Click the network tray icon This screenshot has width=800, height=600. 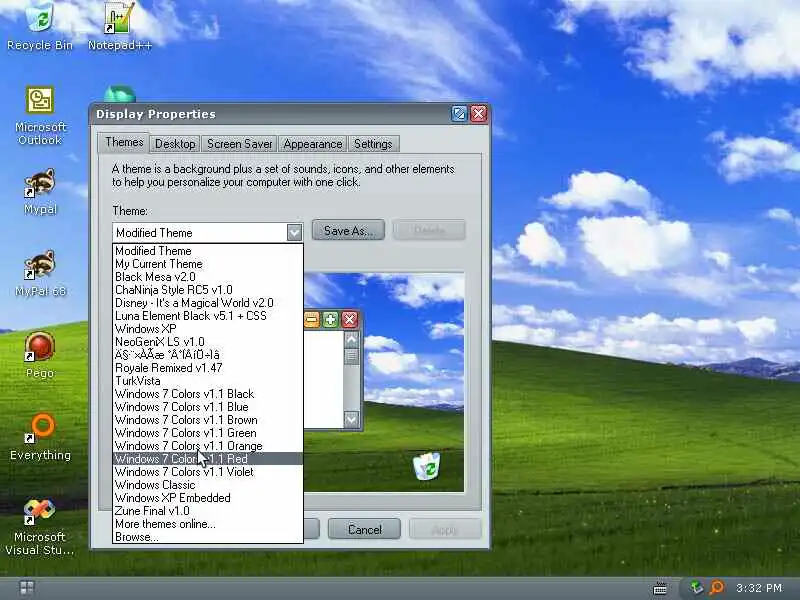[696, 587]
